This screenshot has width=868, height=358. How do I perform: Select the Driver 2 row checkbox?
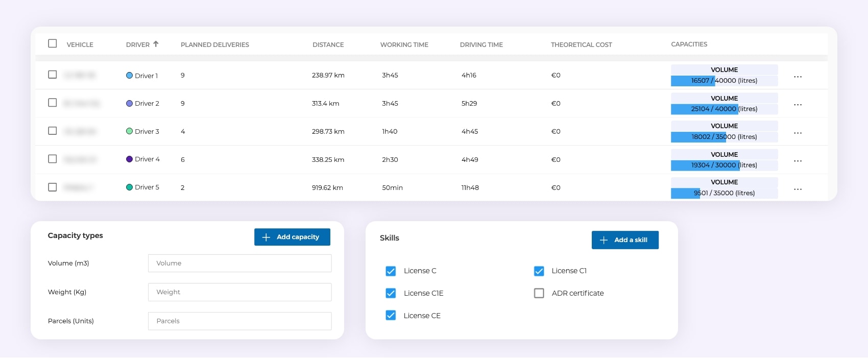pyautogui.click(x=52, y=103)
